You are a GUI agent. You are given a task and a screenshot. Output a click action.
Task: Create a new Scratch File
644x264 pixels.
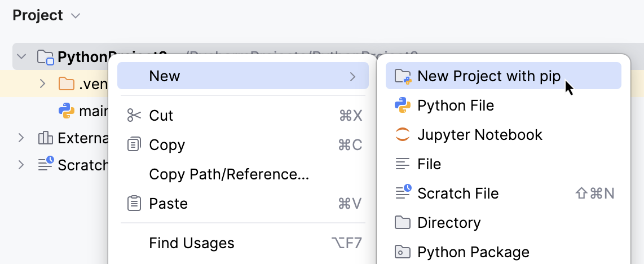[x=503, y=193]
